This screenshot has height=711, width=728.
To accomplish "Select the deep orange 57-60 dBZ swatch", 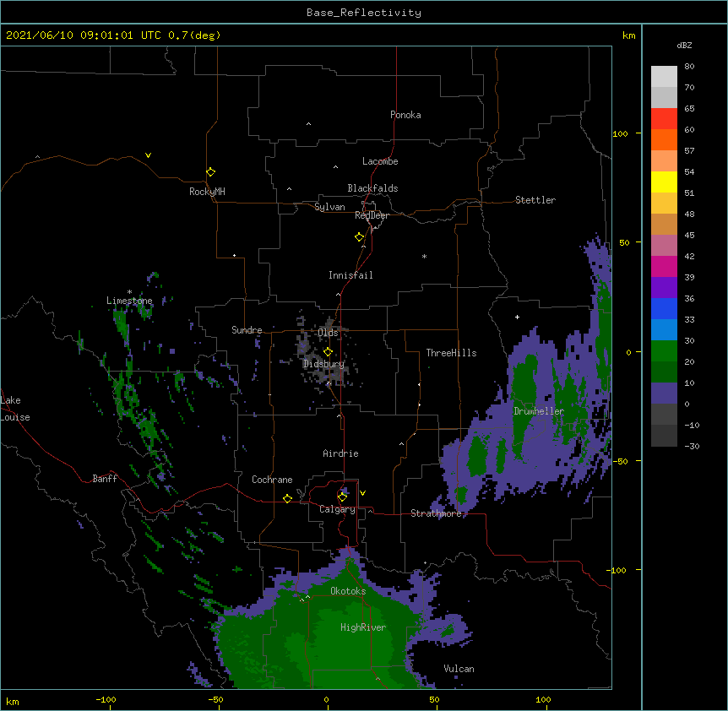I will click(x=664, y=139).
